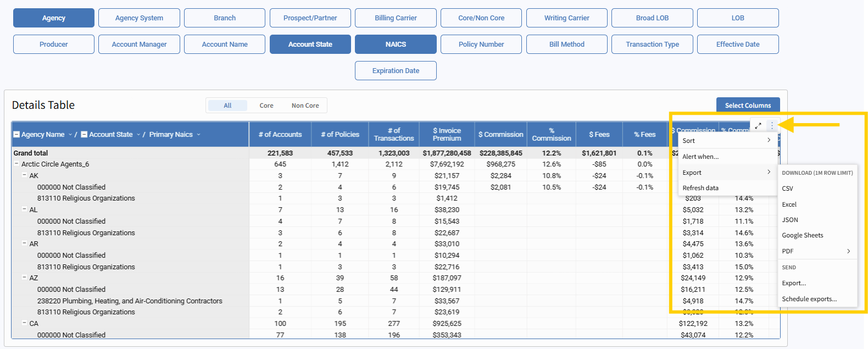The image size is (868, 349).
Task: Click the Expiration Date button
Action: 396,71
